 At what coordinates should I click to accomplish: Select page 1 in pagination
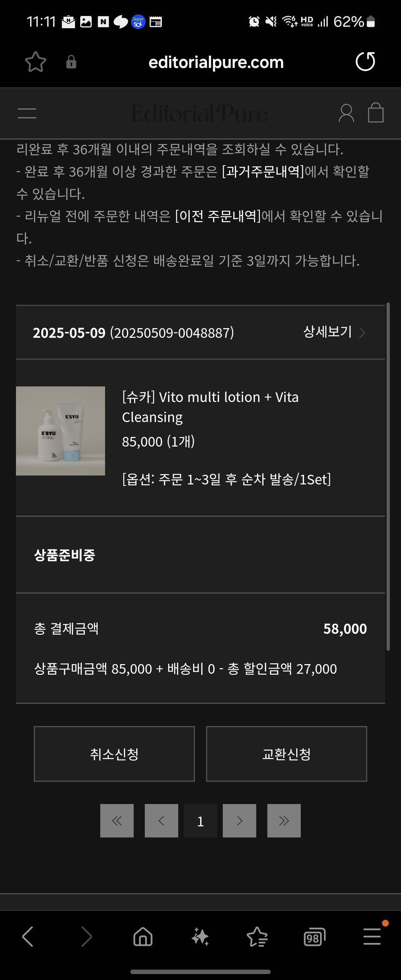point(200,821)
